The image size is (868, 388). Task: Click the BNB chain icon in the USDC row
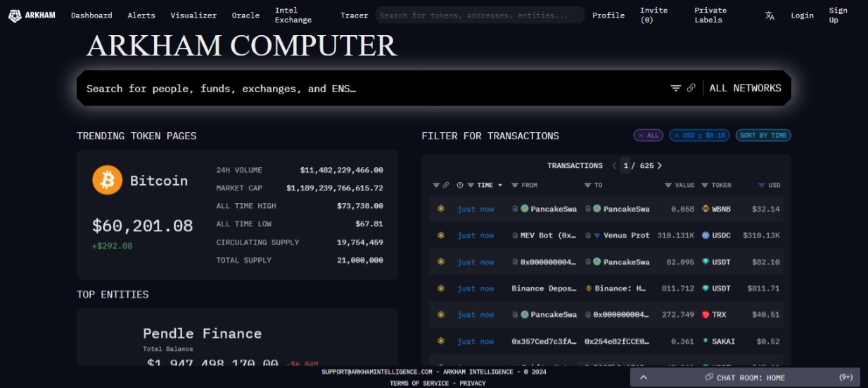pyautogui.click(x=441, y=235)
